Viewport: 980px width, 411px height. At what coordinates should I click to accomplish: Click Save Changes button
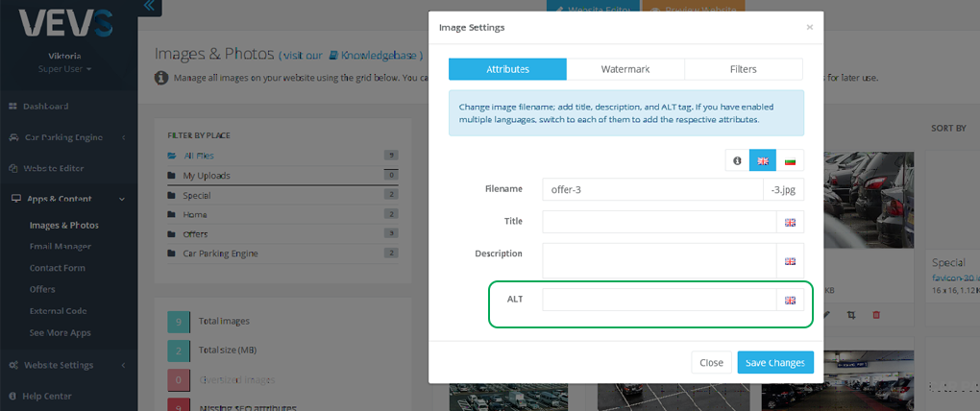[775, 362]
